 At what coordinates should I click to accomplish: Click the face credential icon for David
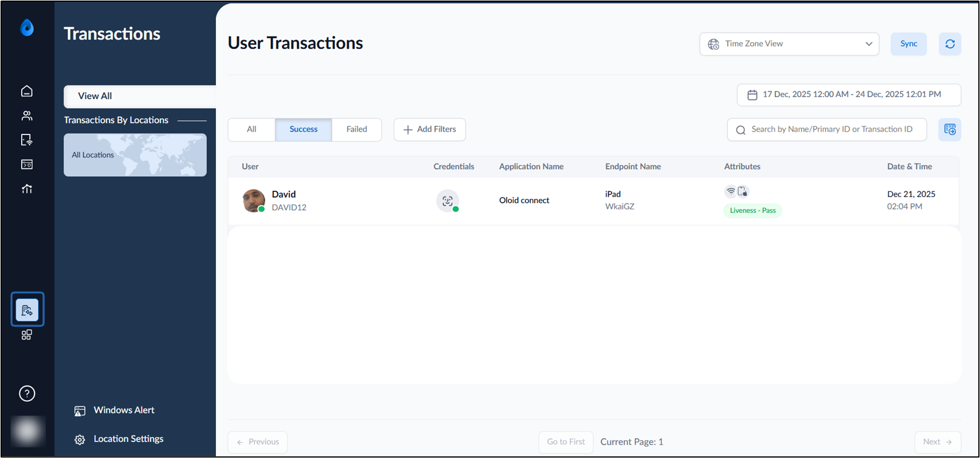tap(448, 201)
